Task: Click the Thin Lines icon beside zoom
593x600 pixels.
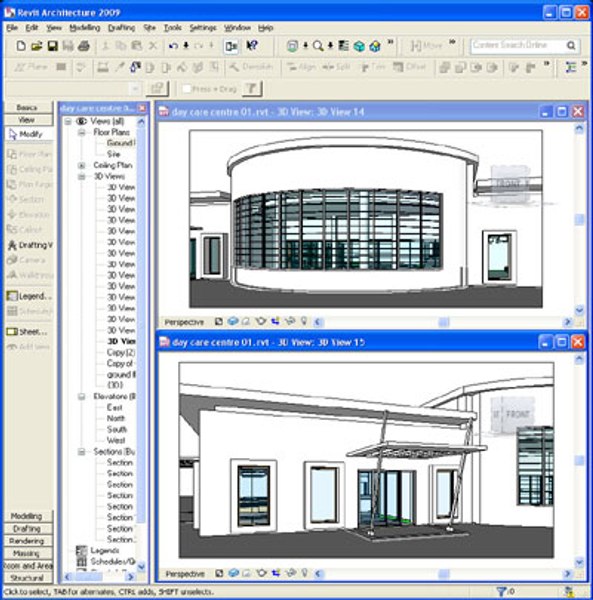Action: tap(344, 46)
